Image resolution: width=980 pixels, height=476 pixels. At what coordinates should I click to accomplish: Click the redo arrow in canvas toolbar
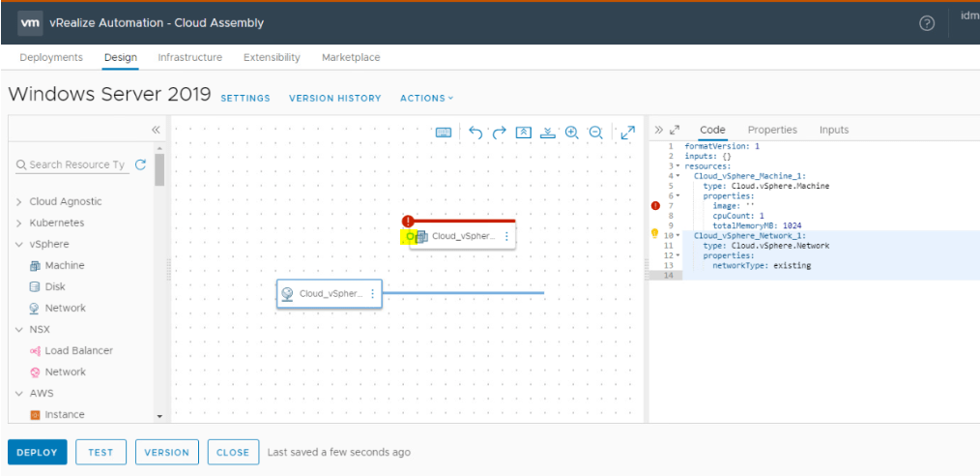499,133
